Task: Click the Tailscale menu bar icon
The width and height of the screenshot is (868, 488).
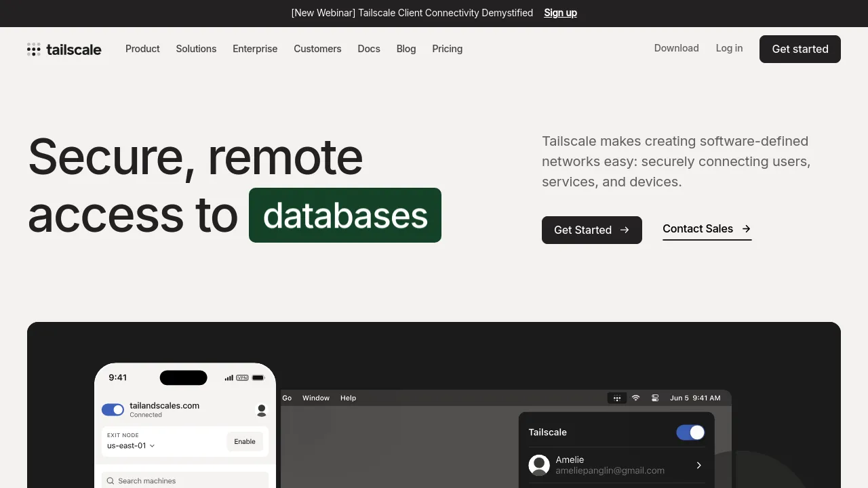Action: point(617,398)
